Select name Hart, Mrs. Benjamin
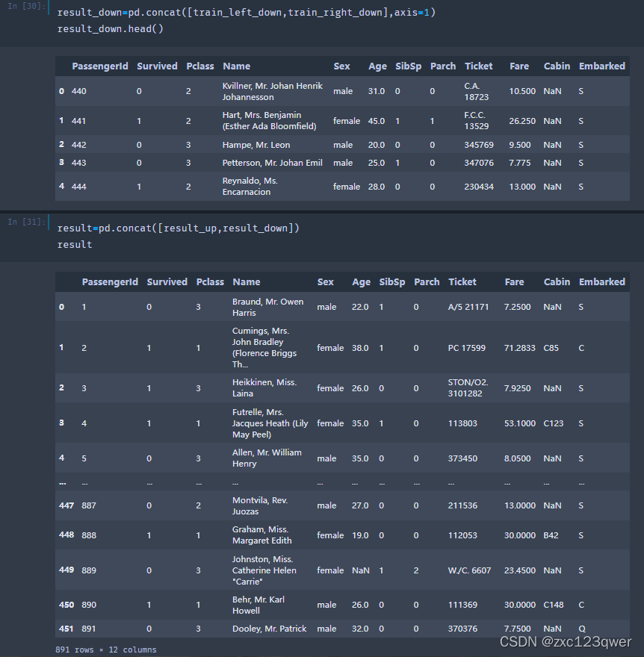644x657 pixels. tap(269, 121)
